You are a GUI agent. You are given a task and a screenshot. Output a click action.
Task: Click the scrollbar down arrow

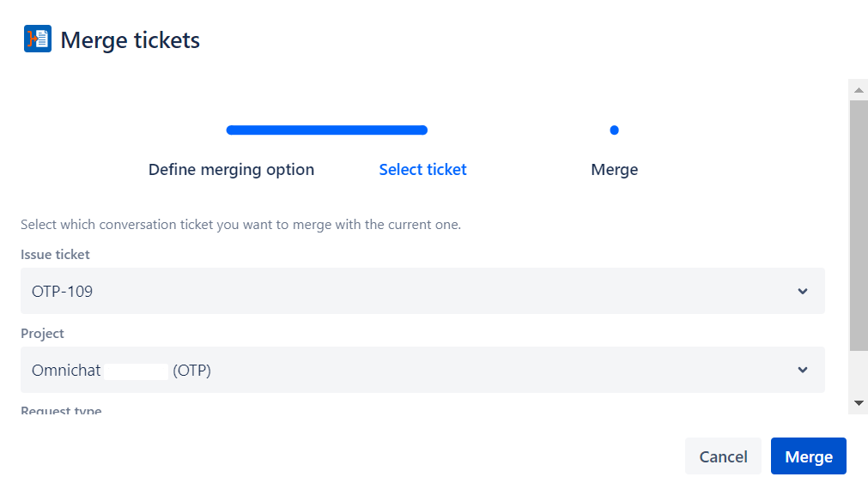(x=858, y=402)
